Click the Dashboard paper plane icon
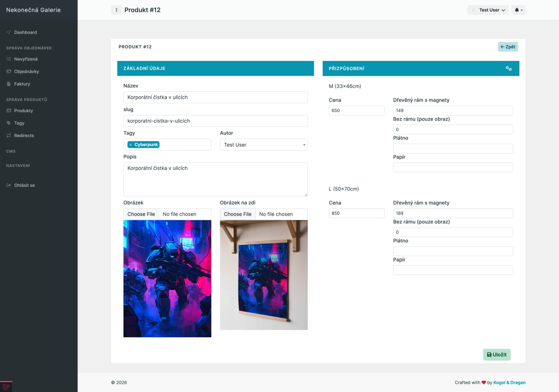The image size is (559, 392). tap(9, 32)
